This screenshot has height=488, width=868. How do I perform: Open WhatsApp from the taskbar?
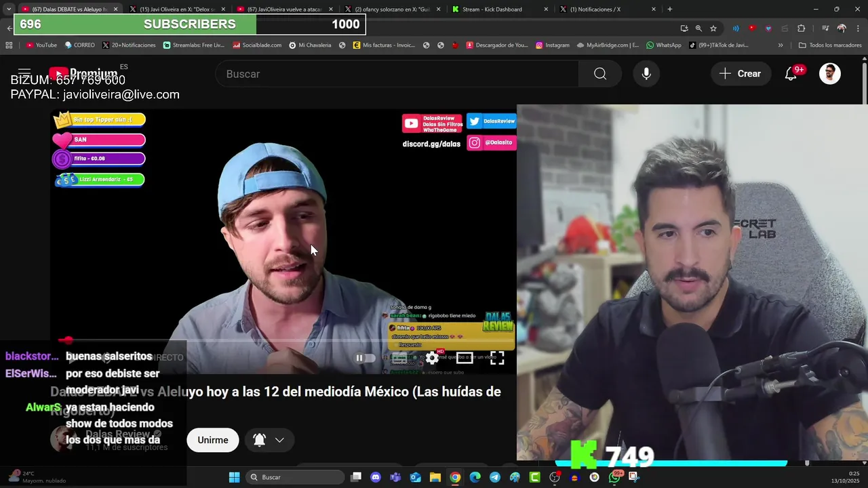614,477
